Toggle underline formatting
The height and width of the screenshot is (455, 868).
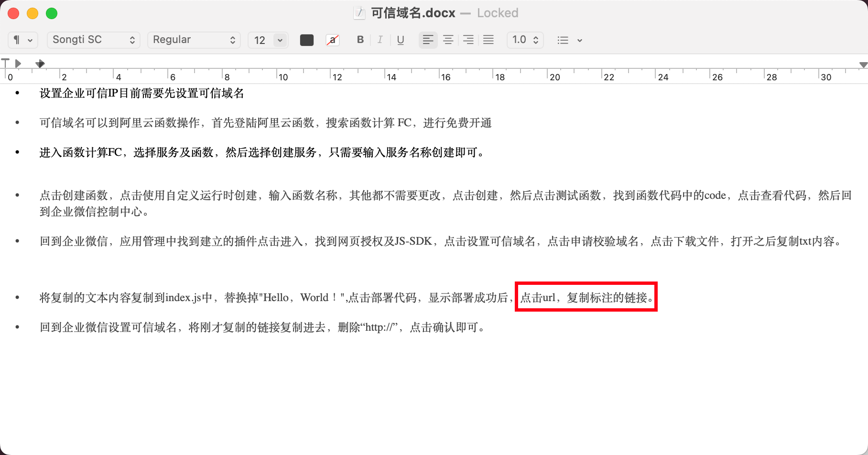(x=401, y=40)
